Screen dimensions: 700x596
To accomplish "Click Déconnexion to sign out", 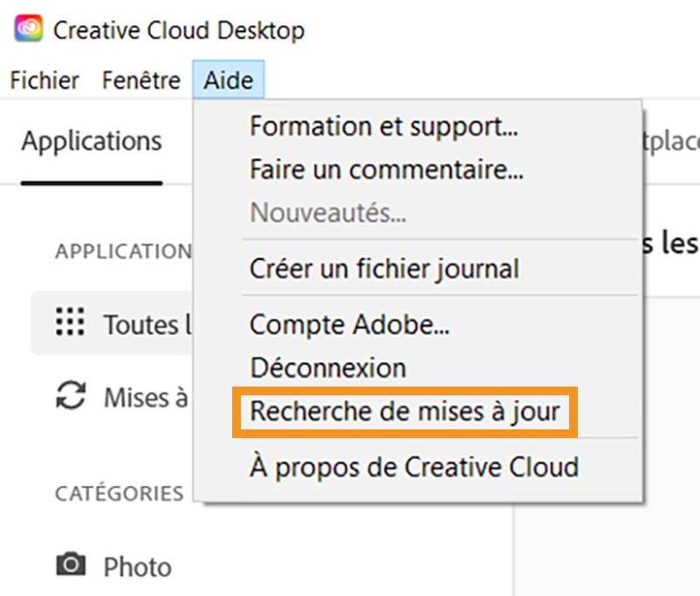I will pyautogui.click(x=327, y=367).
